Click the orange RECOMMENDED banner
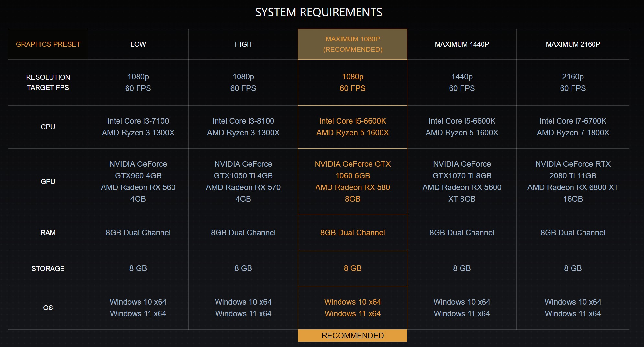 [x=352, y=336]
